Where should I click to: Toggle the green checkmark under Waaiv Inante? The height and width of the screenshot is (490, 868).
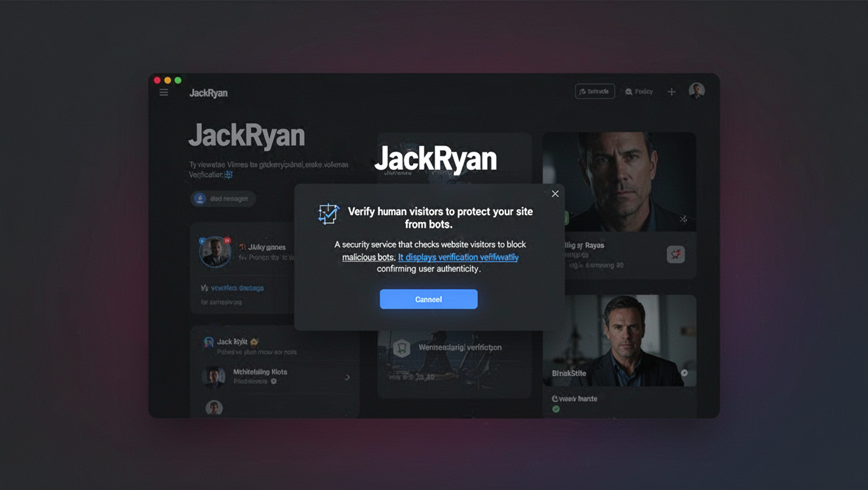click(x=555, y=408)
